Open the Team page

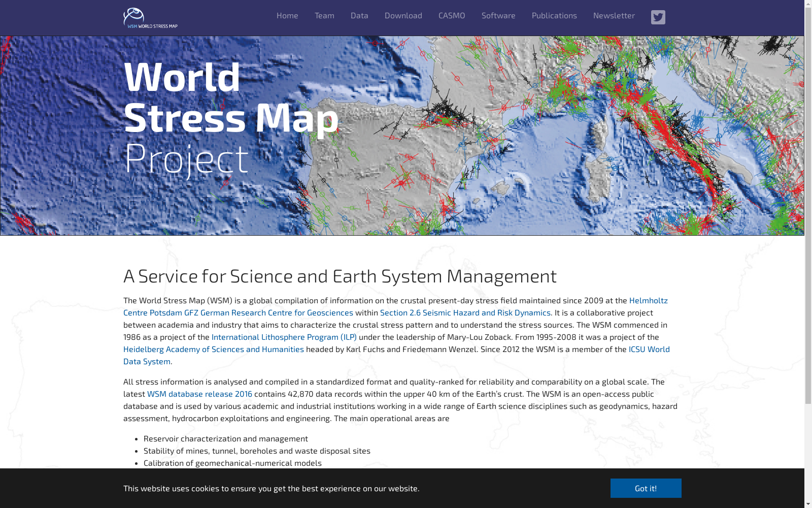click(324, 16)
